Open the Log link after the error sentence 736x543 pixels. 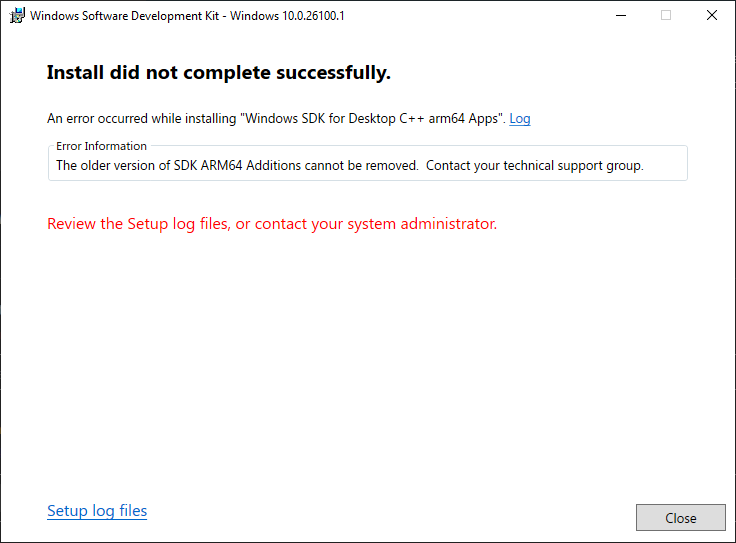(520, 119)
